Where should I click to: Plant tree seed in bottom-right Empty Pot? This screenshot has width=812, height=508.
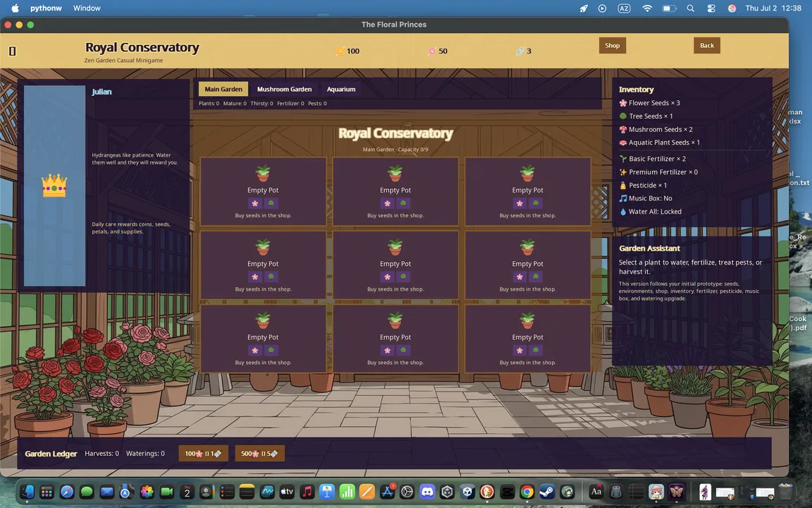click(536, 351)
